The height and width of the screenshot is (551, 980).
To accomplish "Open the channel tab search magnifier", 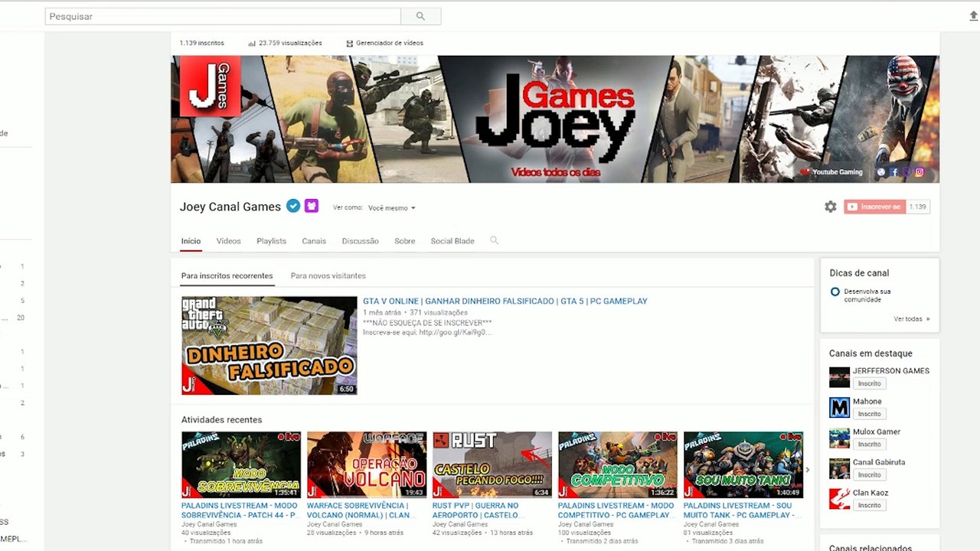I will [x=494, y=240].
